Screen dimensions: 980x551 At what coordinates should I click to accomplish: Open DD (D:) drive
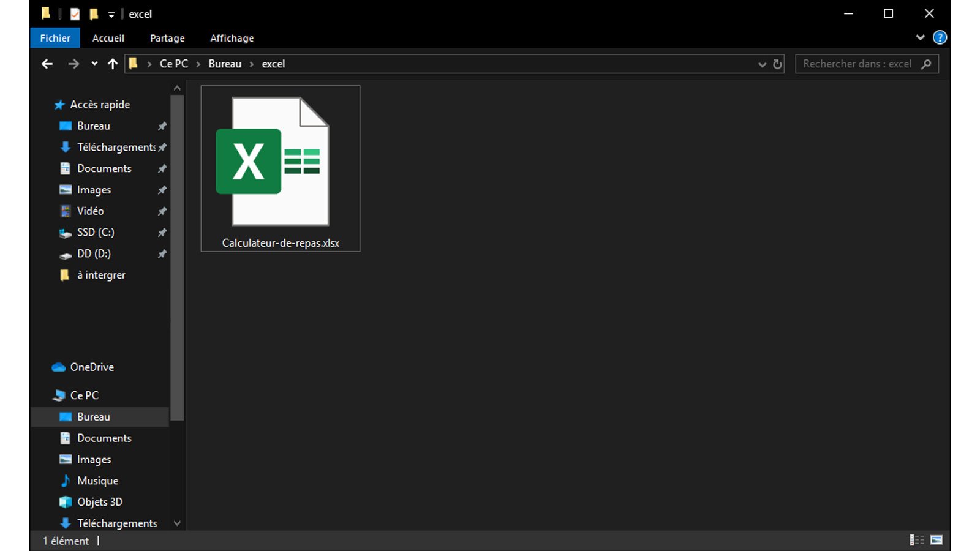(94, 253)
